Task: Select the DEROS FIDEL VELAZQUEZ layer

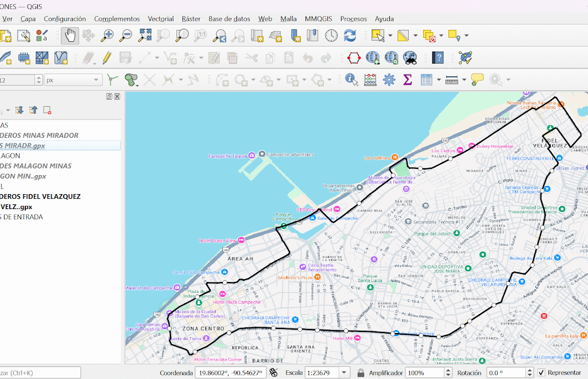Action: [x=40, y=196]
